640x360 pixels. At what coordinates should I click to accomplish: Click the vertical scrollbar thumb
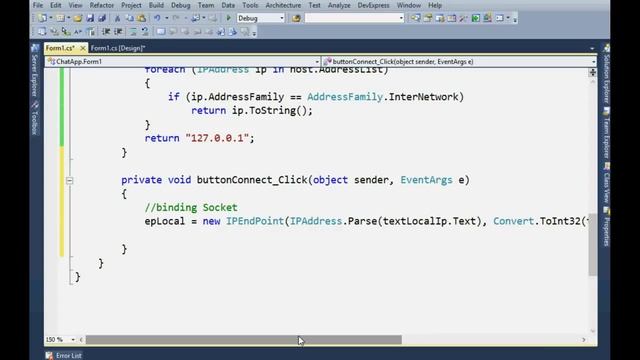point(593,244)
